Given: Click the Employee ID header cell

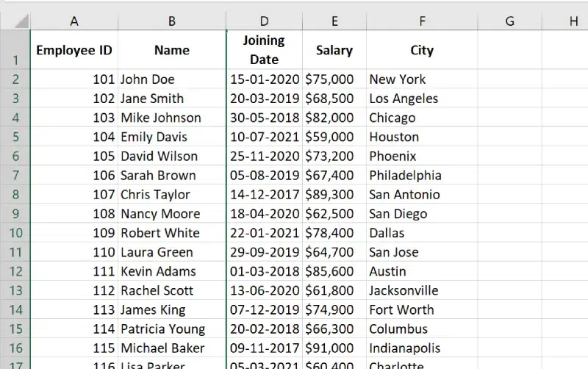Looking at the screenshot, I should 74,51.
